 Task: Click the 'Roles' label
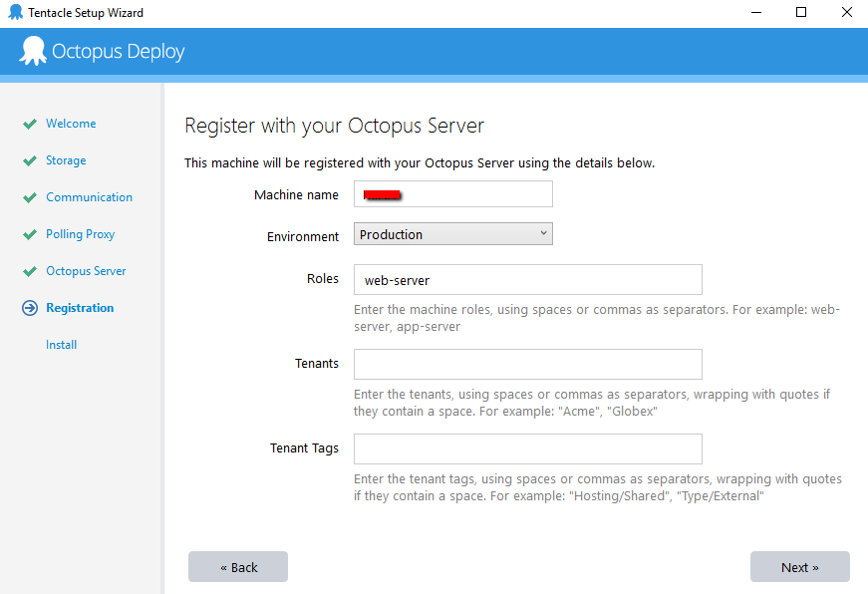point(323,278)
